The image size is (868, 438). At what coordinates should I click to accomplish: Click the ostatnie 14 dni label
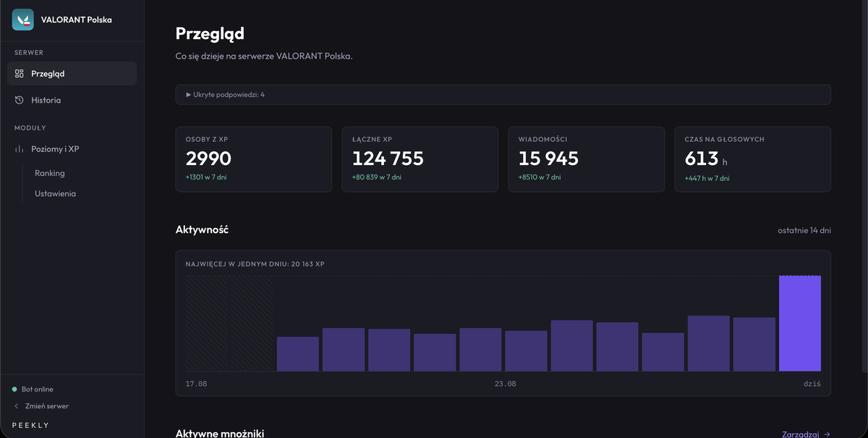(804, 230)
